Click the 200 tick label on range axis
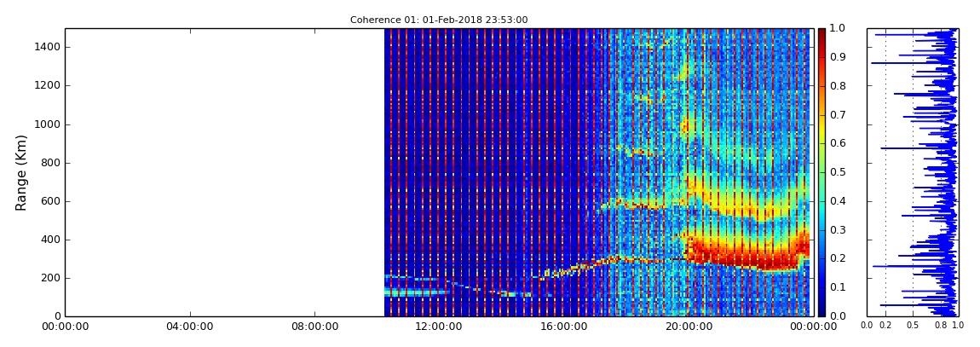 coord(51,278)
